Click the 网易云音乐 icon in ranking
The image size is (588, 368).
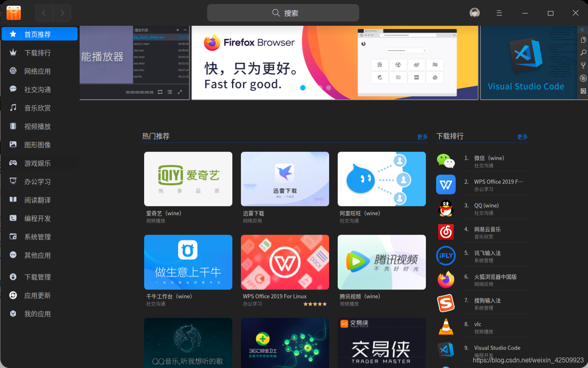click(x=446, y=232)
